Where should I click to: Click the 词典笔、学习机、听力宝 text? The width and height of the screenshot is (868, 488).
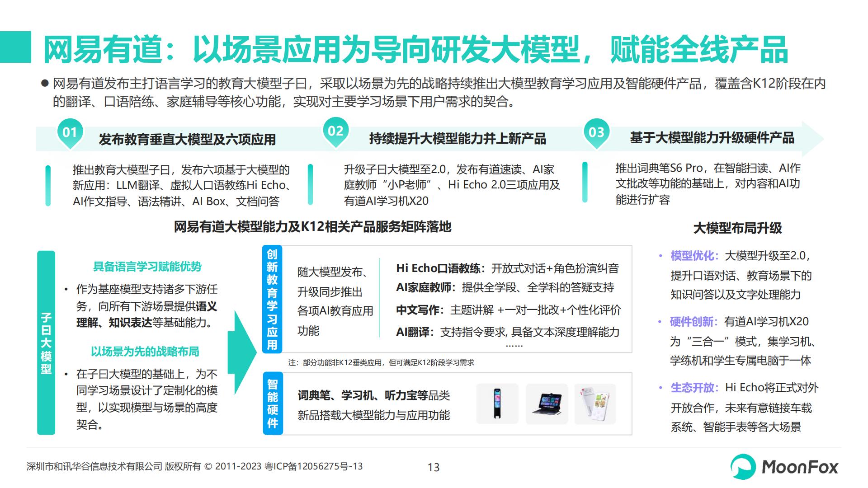click(363, 396)
